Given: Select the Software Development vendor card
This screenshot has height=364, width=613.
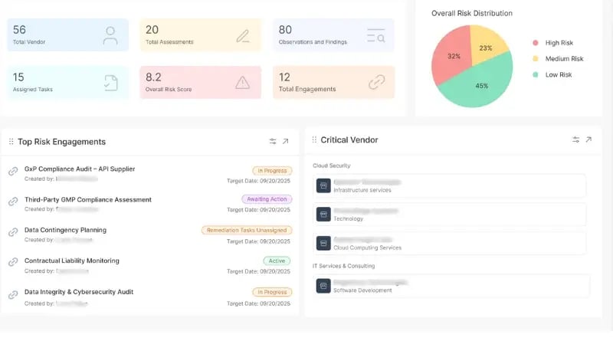Looking at the screenshot, I should (451, 286).
